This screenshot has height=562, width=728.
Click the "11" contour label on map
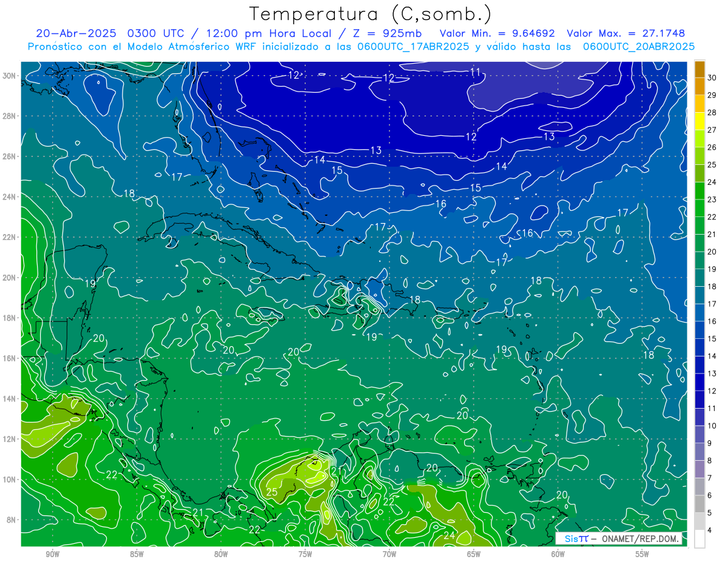point(476,72)
